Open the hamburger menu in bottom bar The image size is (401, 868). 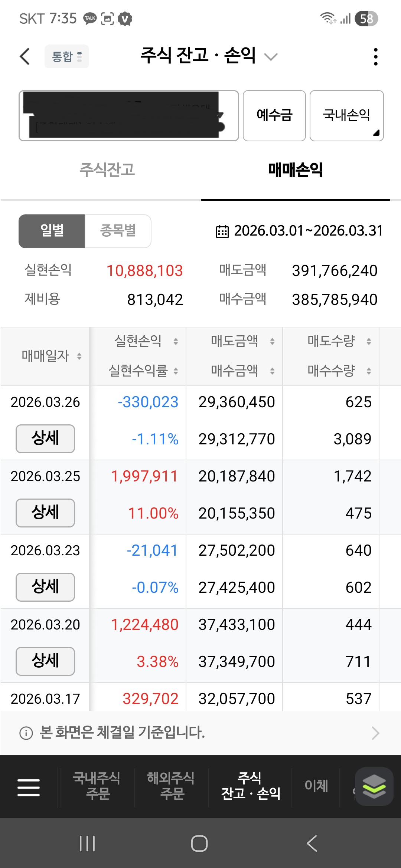29,787
